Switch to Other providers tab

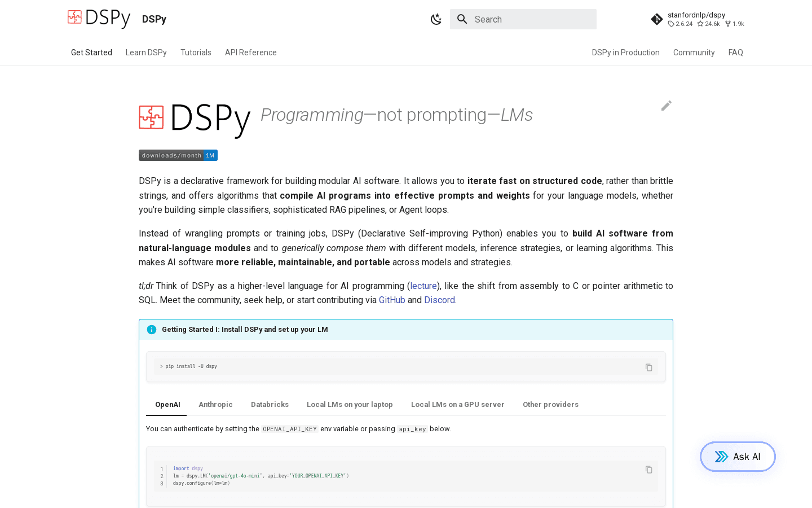551,404
